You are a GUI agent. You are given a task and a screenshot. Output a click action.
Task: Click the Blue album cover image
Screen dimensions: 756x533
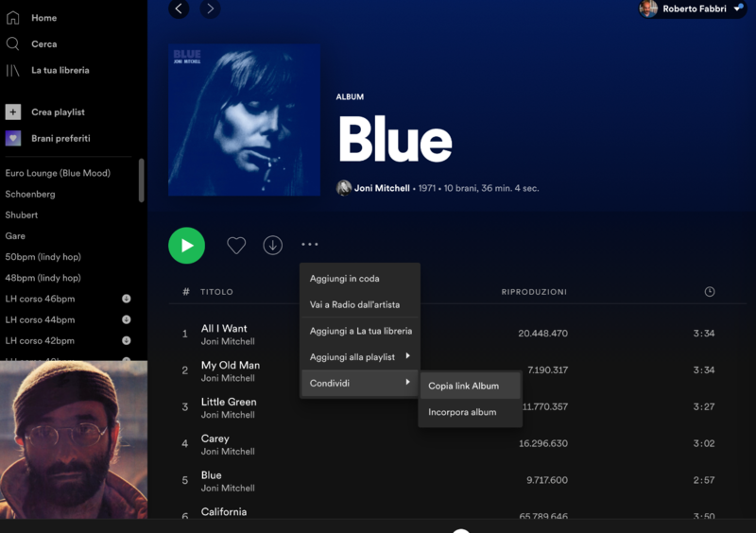[x=244, y=120]
